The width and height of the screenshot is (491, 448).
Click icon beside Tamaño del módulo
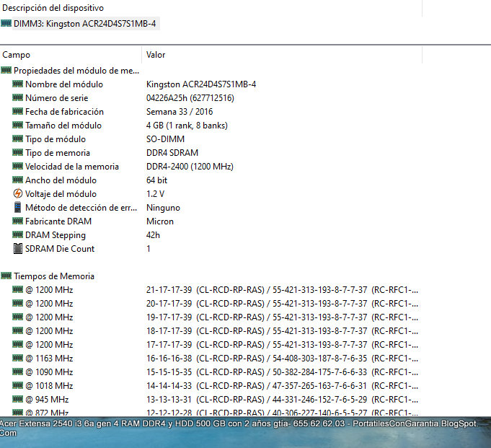point(17,125)
